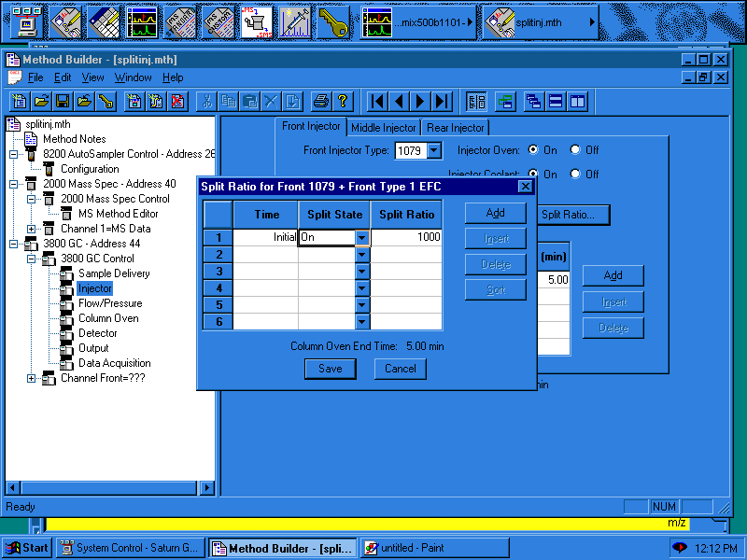Click the mix500b1101 chromatogram launcher button

417,22
